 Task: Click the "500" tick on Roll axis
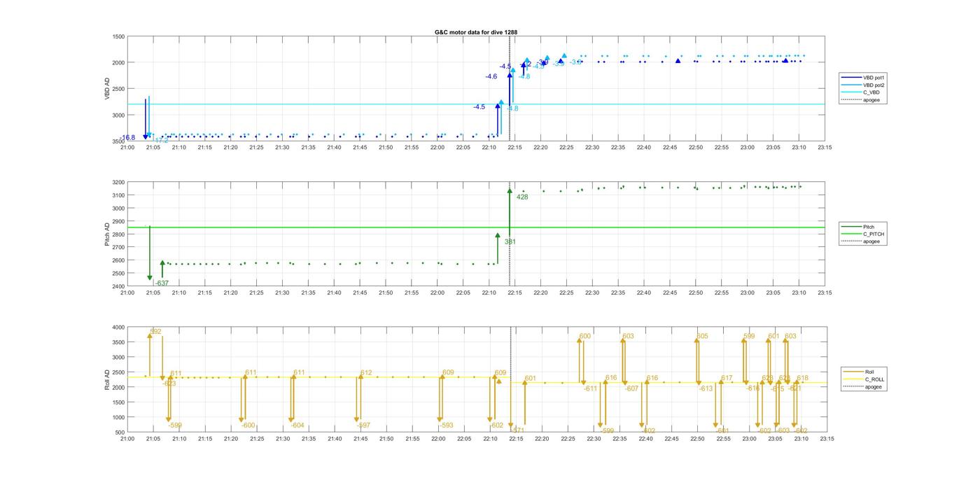[120, 433]
